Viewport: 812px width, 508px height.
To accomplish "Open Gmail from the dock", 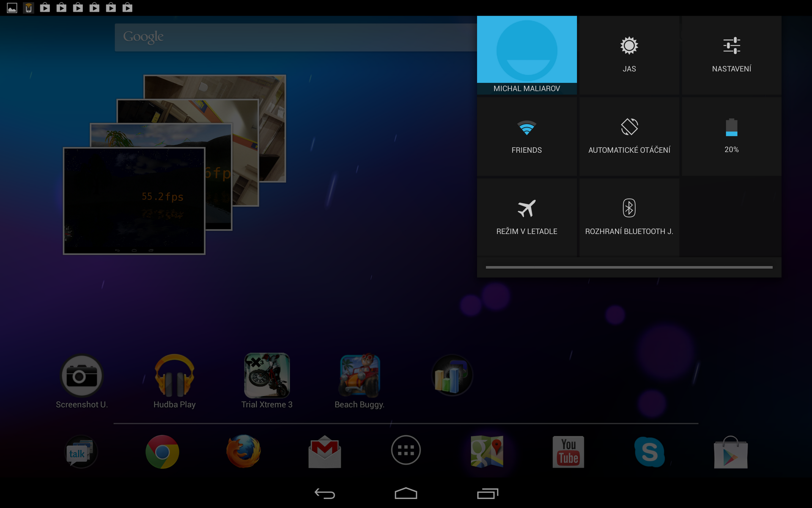I will click(324, 451).
